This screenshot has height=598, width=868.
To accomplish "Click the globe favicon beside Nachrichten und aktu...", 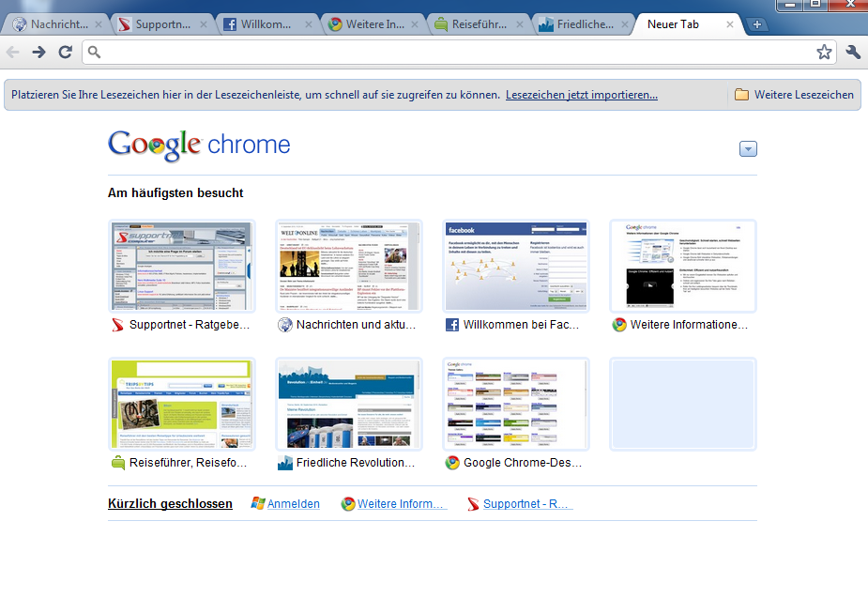I will point(285,325).
